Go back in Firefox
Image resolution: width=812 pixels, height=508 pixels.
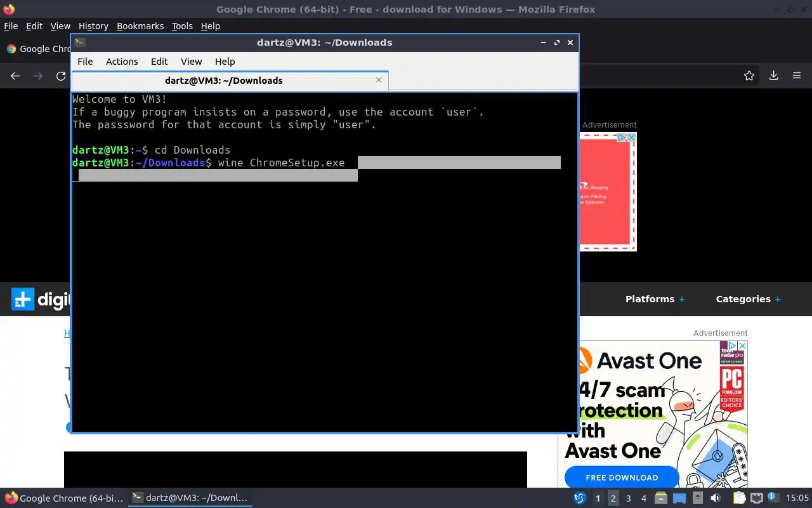(x=15, y=76)
